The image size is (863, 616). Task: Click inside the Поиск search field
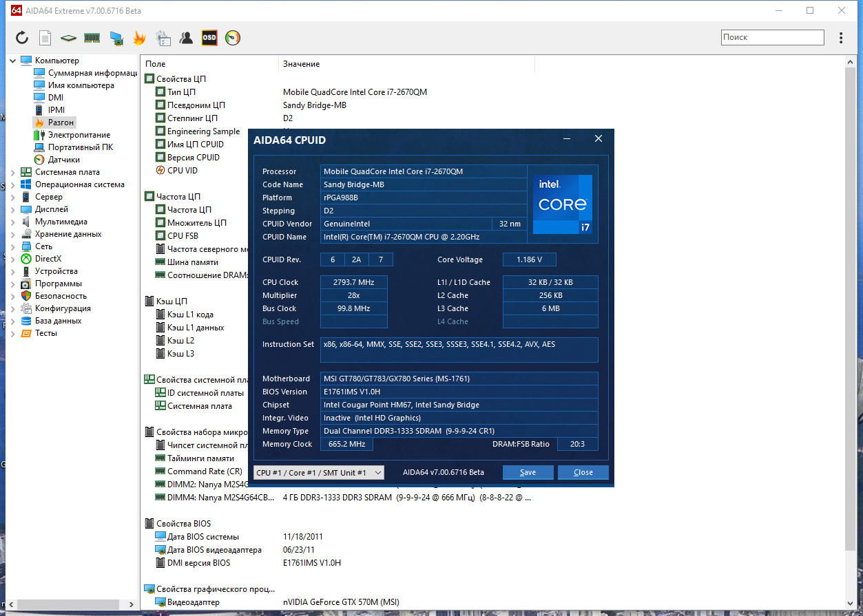(771, 37)
